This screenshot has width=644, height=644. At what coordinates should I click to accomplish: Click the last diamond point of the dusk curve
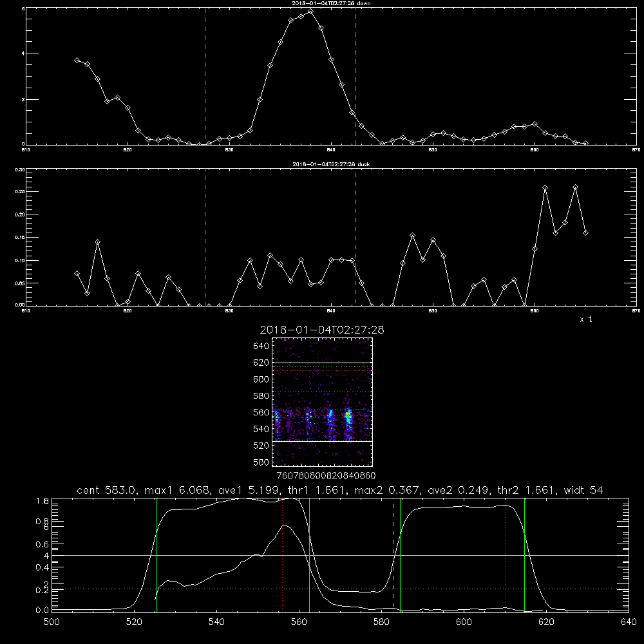[585, 233]
